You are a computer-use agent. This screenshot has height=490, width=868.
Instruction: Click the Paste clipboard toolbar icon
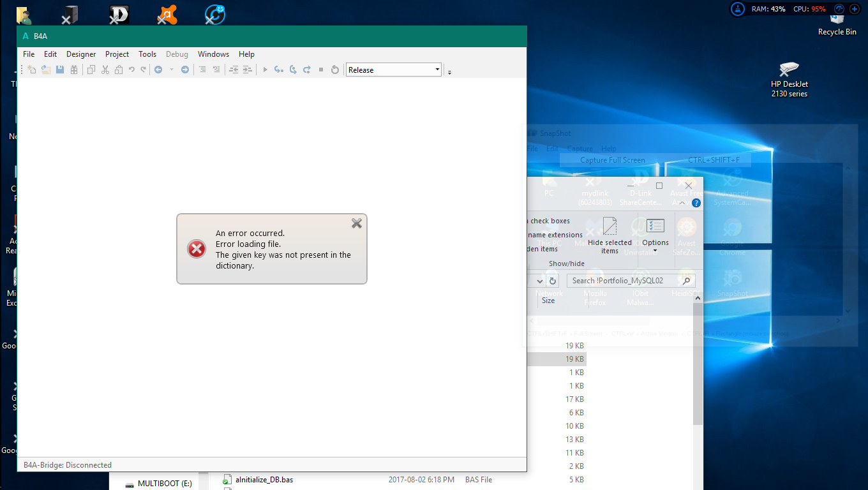pyautogui.click(x=119, y=70)
